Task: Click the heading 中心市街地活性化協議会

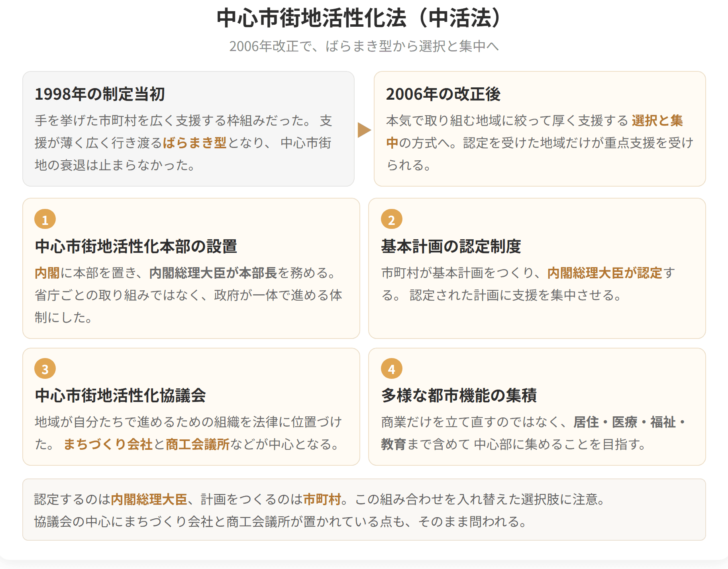Action: pos(120,396)
